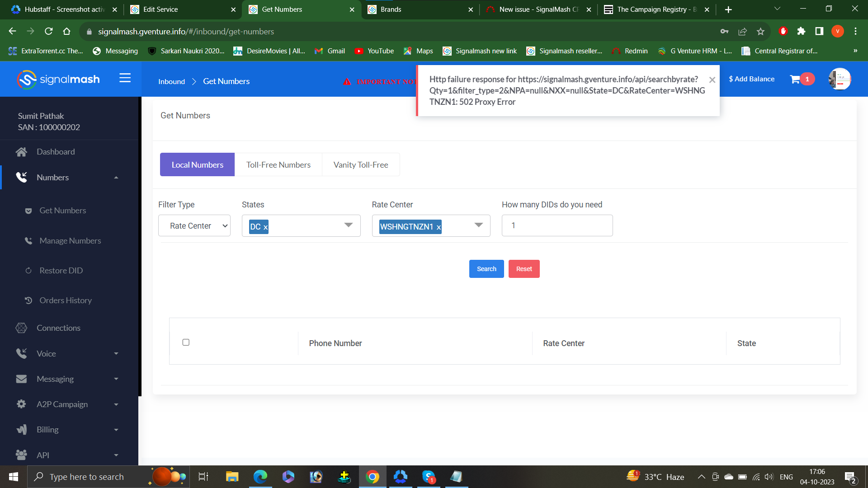The height and width of the screenshot is (488, 868).
Task: Open Restore DID in the sidebar
Action: (x=61, y=271)
